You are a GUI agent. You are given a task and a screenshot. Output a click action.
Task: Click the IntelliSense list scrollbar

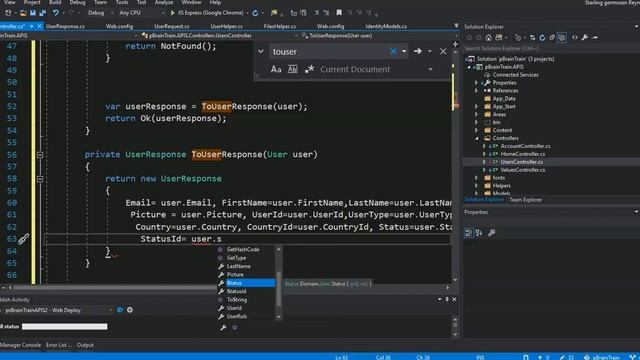point(279,283)
